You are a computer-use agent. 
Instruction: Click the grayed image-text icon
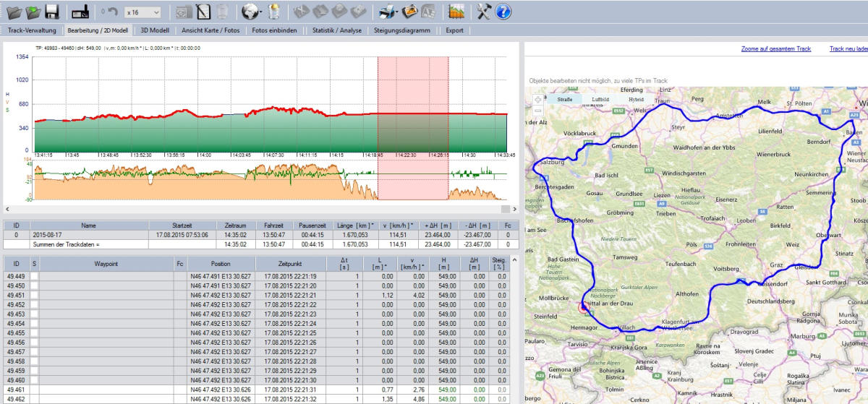428,12
